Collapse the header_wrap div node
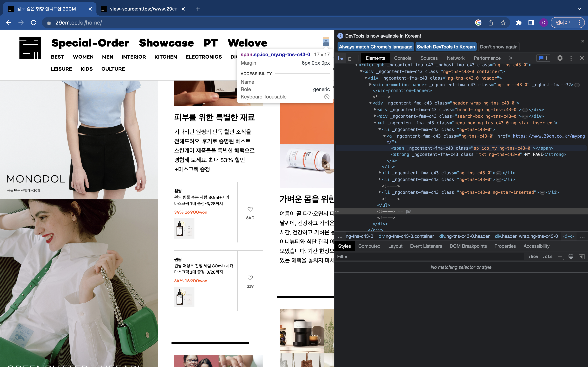The width and height of the screenshot is (588, 367). (370, 103)
